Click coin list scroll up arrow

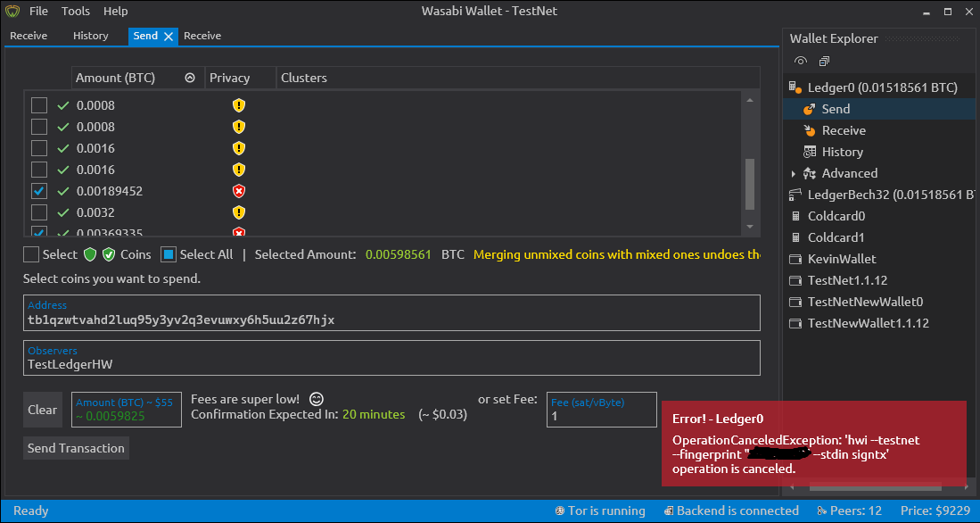tap(750, 100)
